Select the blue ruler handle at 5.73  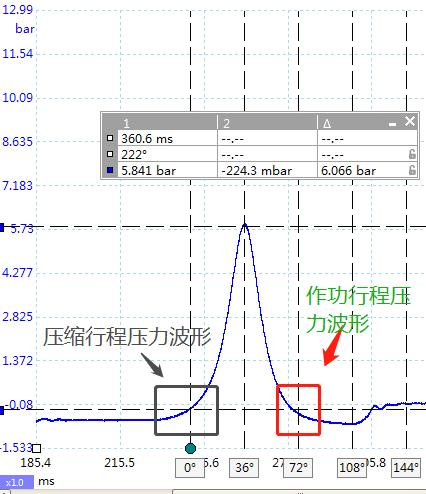tap(2, 228)
